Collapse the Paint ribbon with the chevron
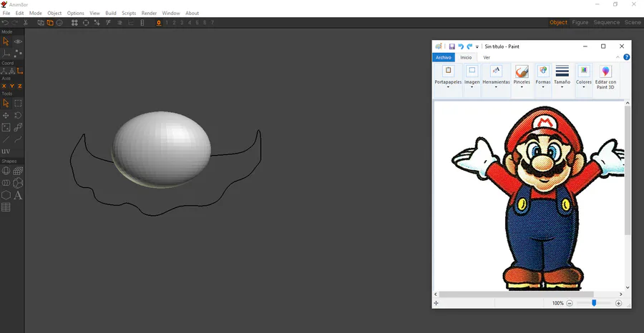This screenshot has height=333, width=644. pos(618,57)
